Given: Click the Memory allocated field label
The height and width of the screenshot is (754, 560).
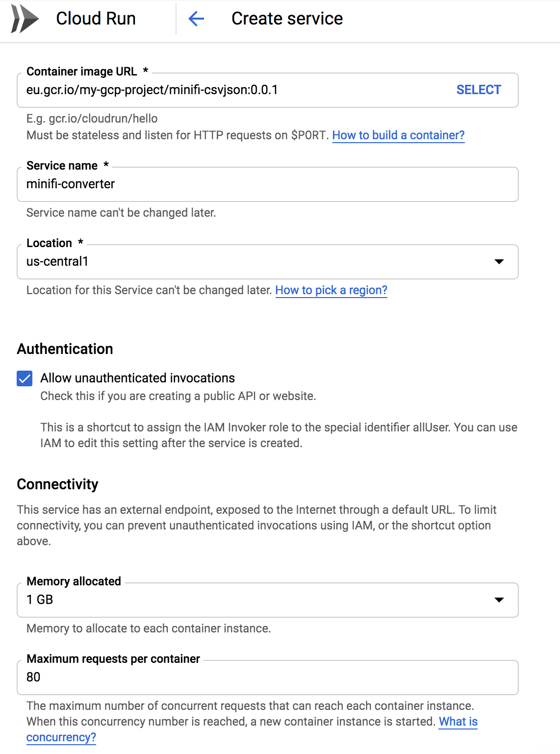Looking at the screenshot, I should tap(74, 581).
